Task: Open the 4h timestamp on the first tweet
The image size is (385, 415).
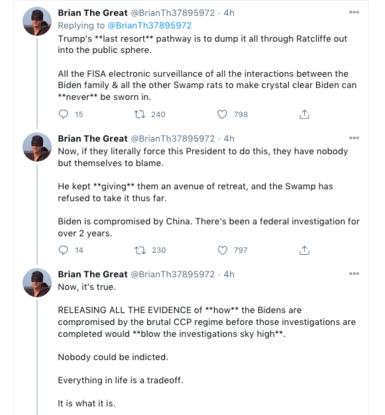Action: 229,13
